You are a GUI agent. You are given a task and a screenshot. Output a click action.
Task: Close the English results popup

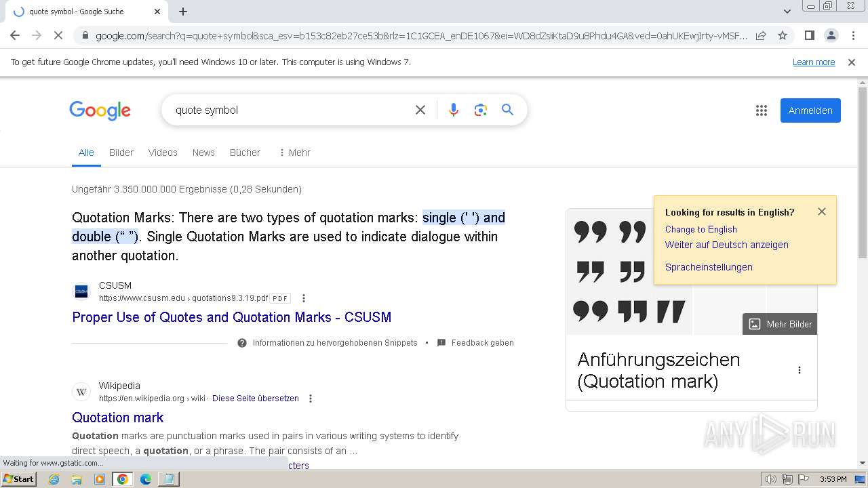822,211
